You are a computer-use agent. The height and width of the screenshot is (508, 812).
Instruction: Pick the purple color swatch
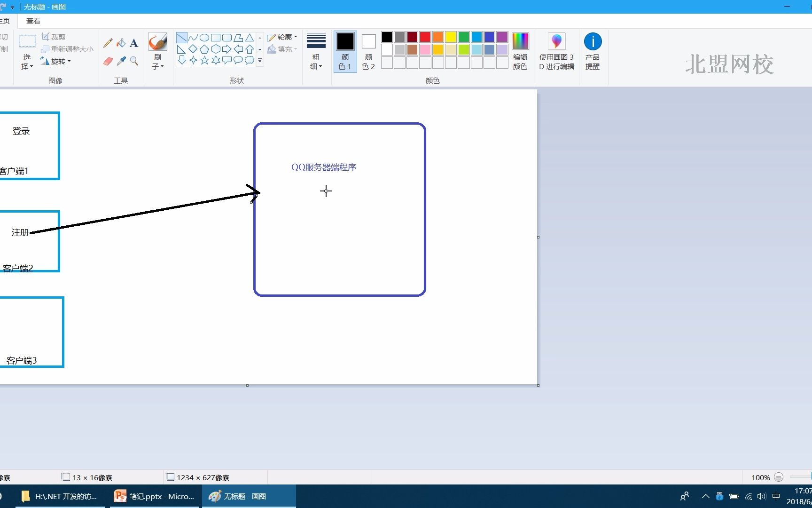[502, 37]
